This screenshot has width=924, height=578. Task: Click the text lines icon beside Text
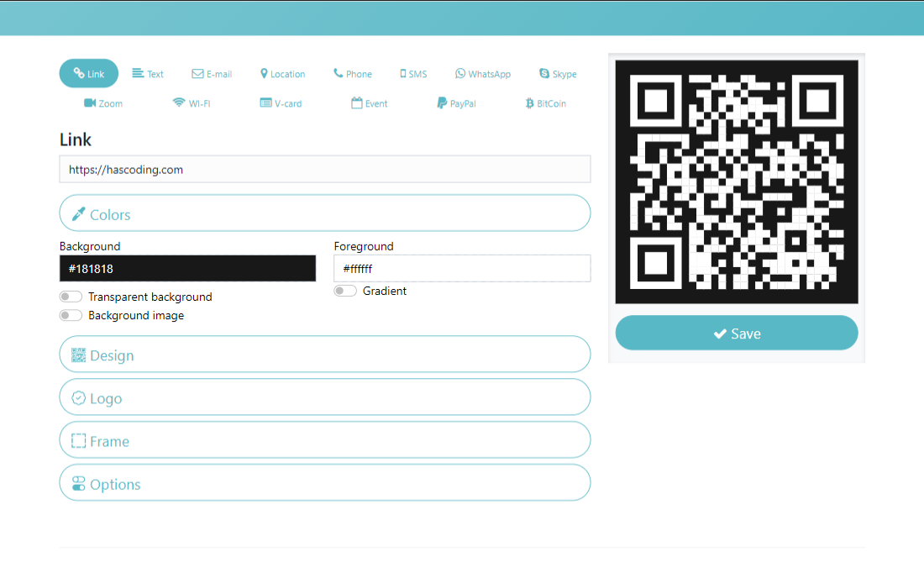pos(138,73)
